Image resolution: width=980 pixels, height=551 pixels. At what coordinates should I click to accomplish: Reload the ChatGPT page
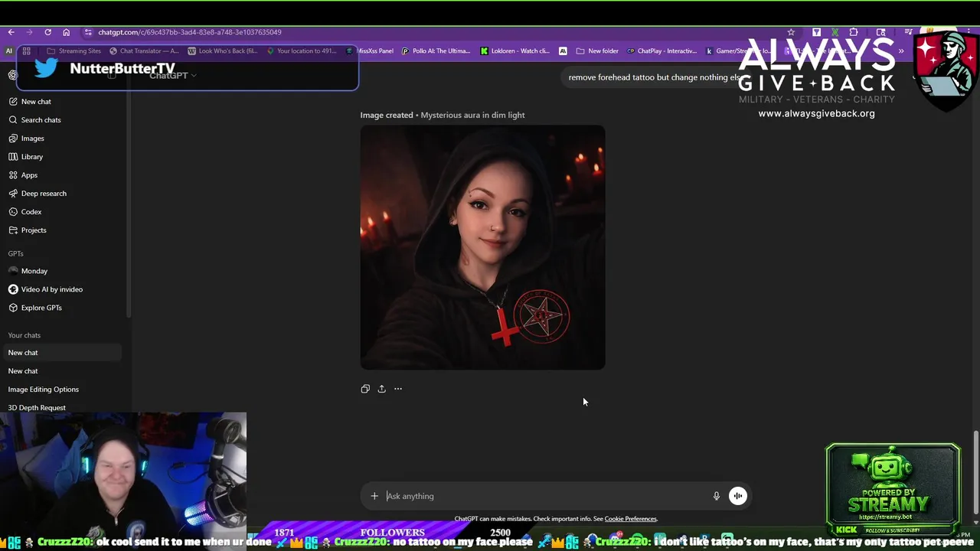pyautogui.click(x=47, y=32)
